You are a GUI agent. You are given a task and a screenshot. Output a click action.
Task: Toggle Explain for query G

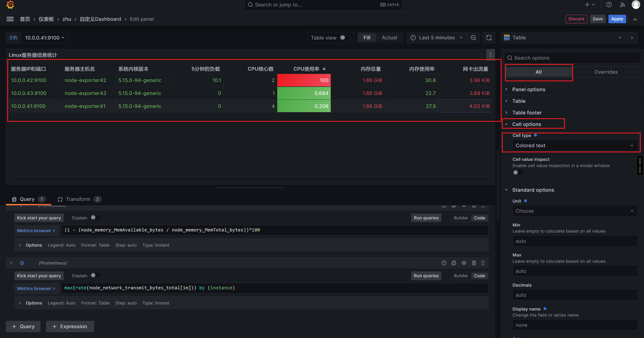pyautogui.click(x=96, y=275)
